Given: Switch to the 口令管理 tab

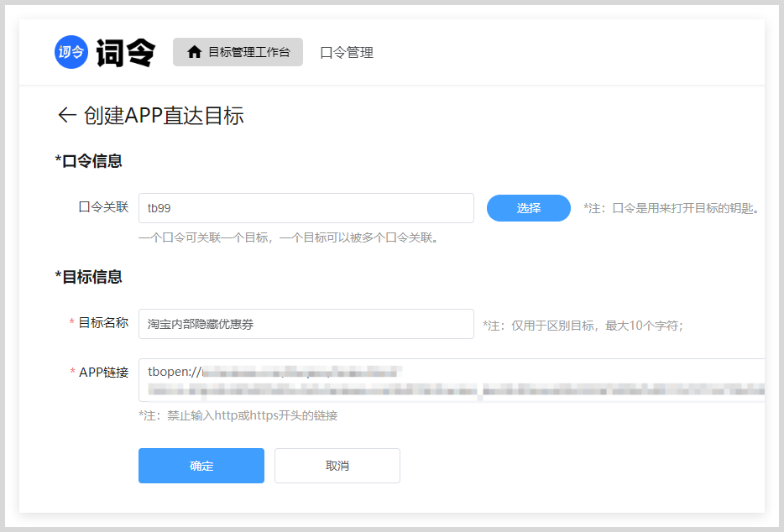Looking at the screenshot, I should [347, 53].
